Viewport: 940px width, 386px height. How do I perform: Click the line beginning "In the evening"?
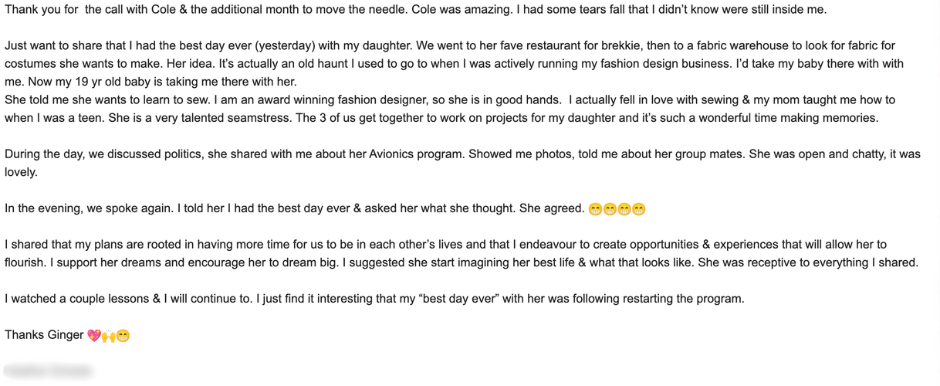click(325, 209)
